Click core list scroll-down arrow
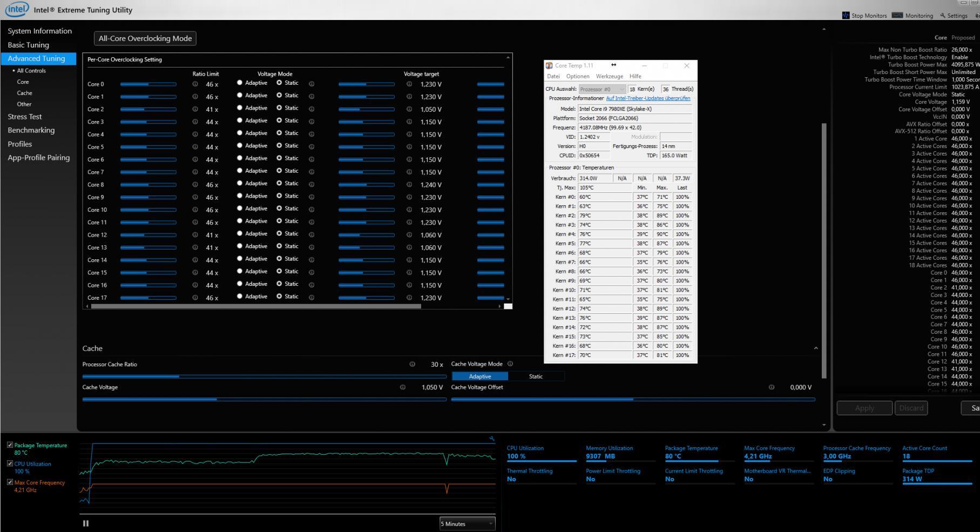This screenshot has width=980, height=532. click(508, 299)
